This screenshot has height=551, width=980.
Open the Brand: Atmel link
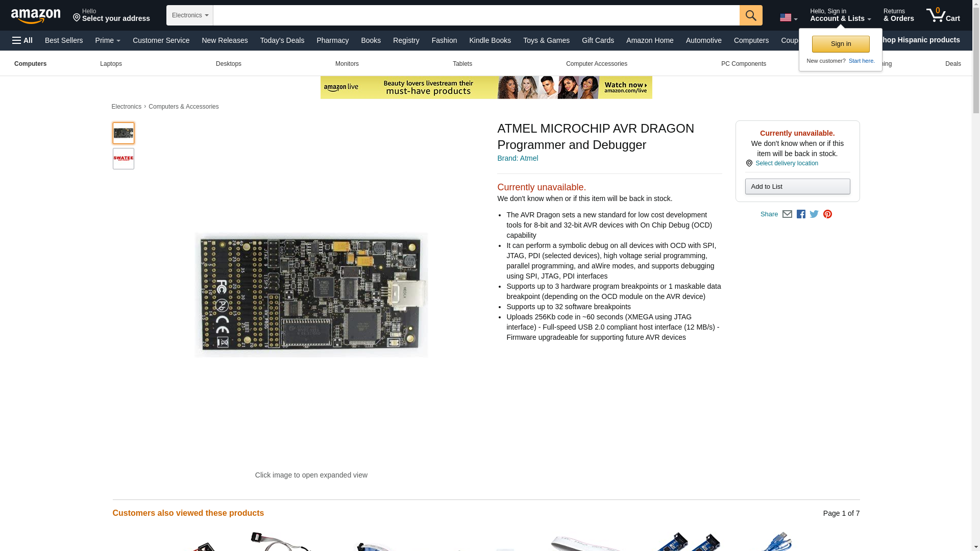pyautogui.click(x=517, y=158)
